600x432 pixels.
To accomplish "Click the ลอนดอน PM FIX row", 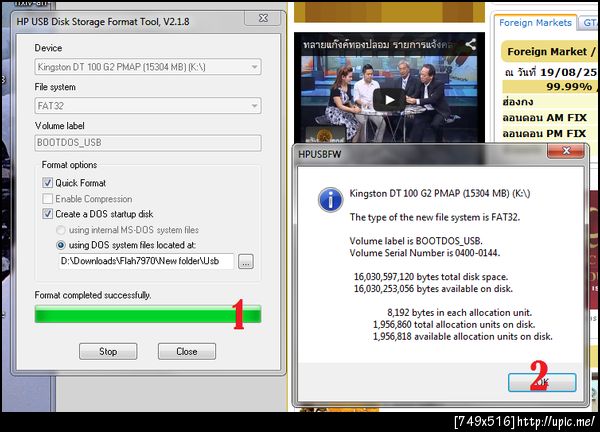I will point(549,134).
